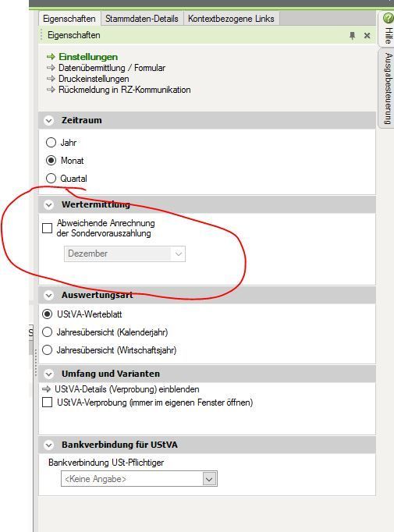
Task: Collapse the Umfang und Varianten section
Action: tap(49, 374)
